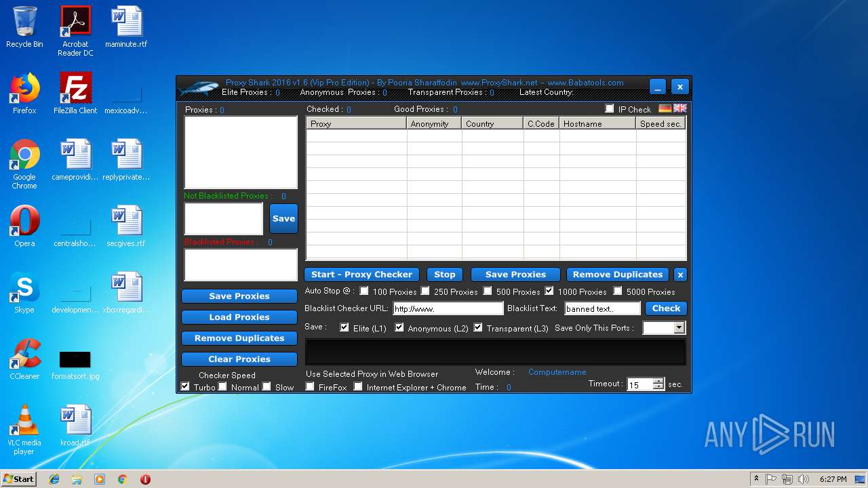This screenshot has height=488, width=868.
Task: Click the Blacklist Checker URL field
Action: (x=448, y=308)
